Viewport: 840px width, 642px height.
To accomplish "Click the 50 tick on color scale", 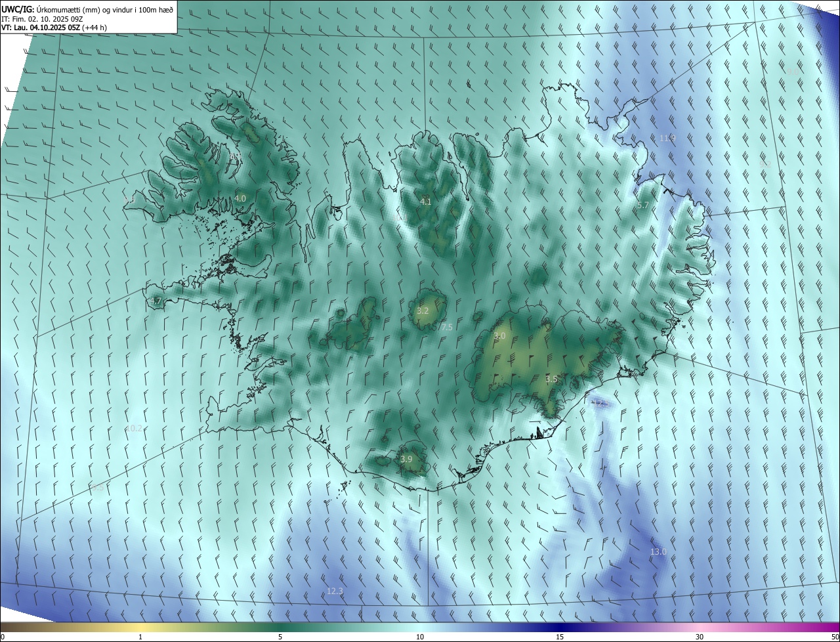I will coord(835,637).
